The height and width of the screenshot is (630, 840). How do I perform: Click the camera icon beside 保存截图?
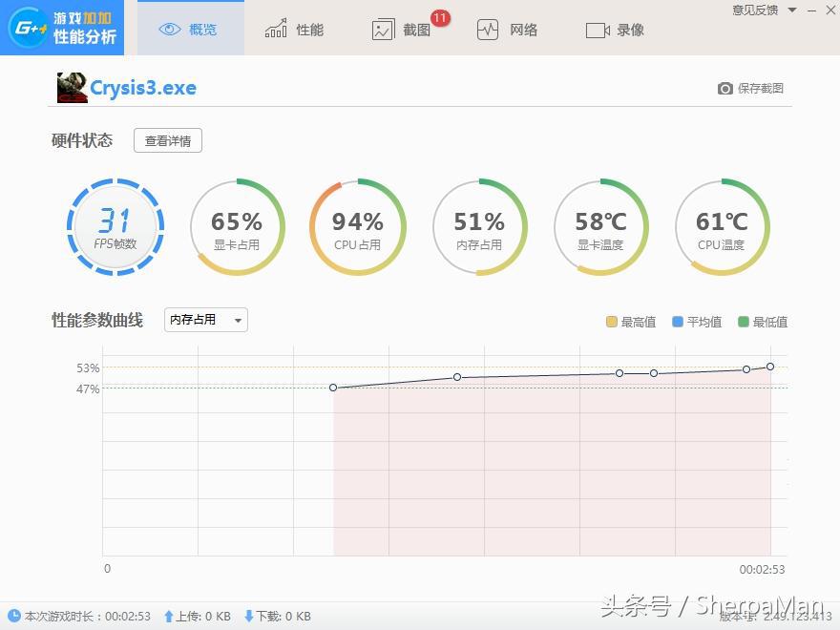(x=724, y=89)
